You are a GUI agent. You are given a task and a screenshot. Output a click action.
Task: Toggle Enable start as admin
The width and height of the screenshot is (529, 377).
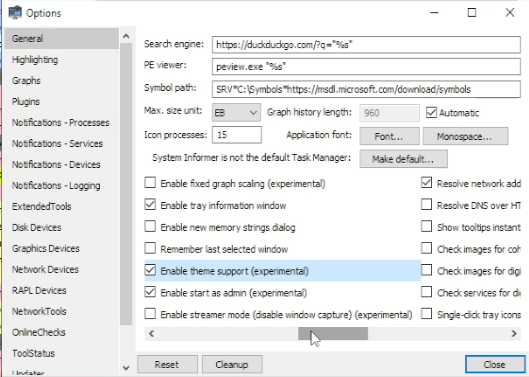tap(150, 292)
